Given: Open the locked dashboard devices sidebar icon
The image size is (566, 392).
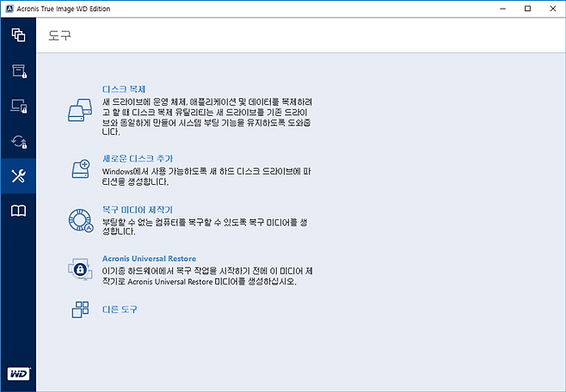Looking at the screenshot, I should point(19,106).
